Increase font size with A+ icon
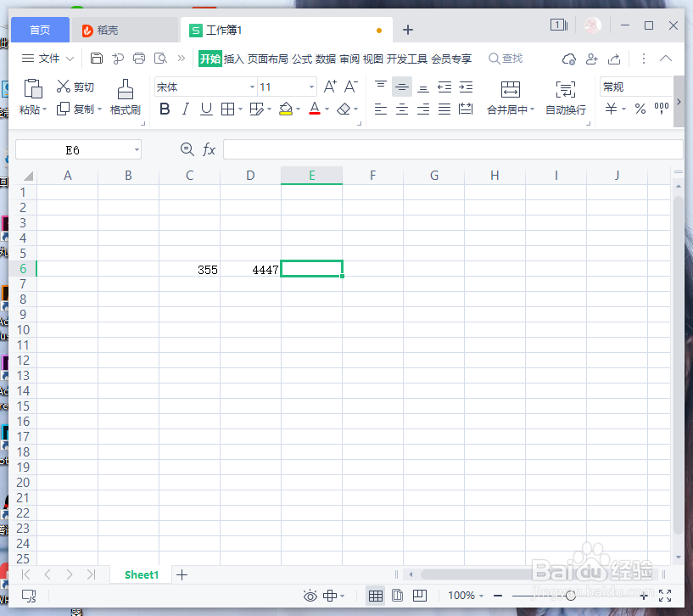 tap(330, 87)
